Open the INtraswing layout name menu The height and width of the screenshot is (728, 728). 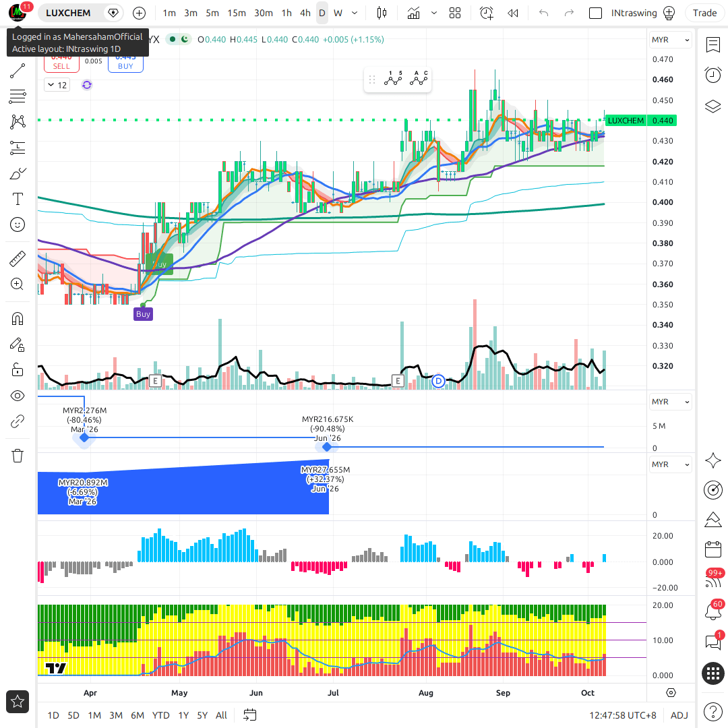[x=634, y=13]
